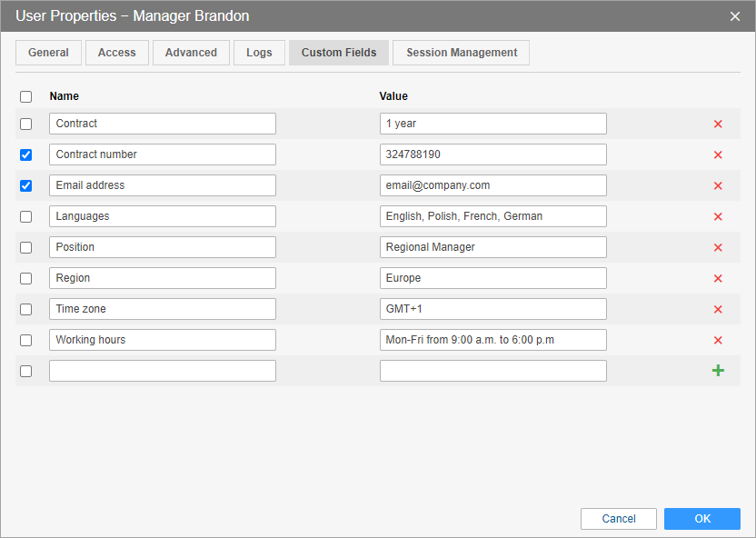Close the User Properties window
The image size is (756, 538).
pyautogui.click(x=735, y=16)
